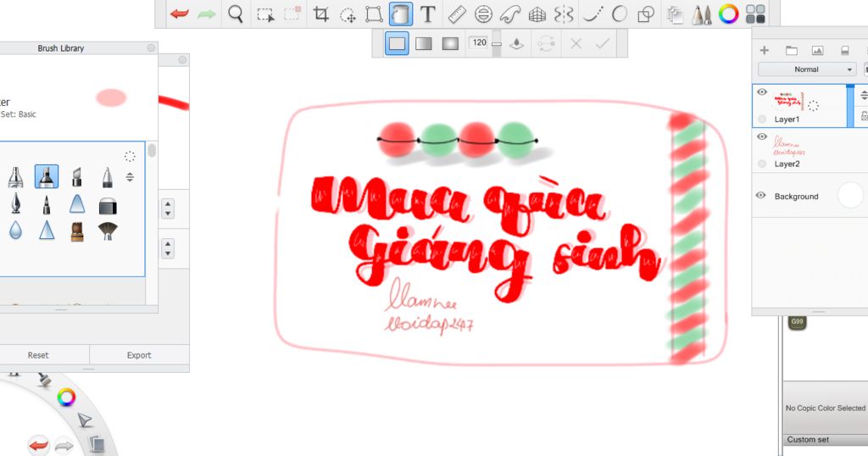
Task: Toggle the lock circle on Layer2
Action: [762, 164]
